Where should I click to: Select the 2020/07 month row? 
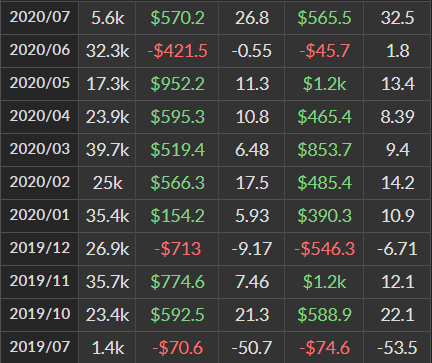tap(216, 18)
